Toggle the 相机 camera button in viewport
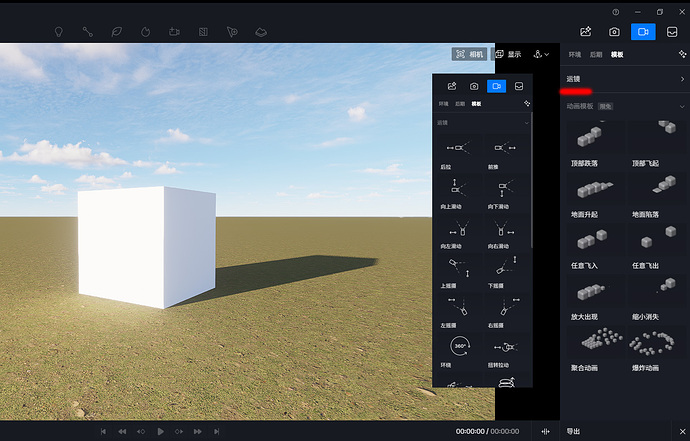Screen dimensions: 690x441 coord(470,54)
